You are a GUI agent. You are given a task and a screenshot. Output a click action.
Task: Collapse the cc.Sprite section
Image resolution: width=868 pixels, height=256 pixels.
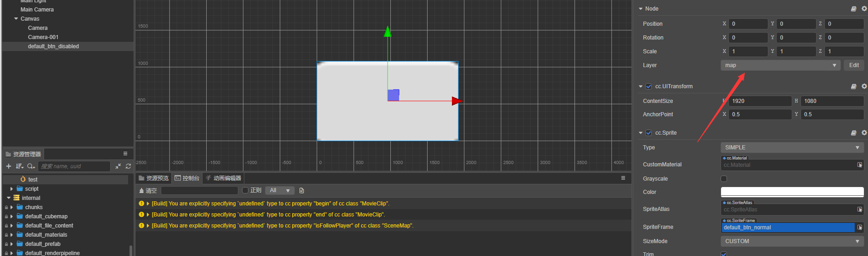641,133
